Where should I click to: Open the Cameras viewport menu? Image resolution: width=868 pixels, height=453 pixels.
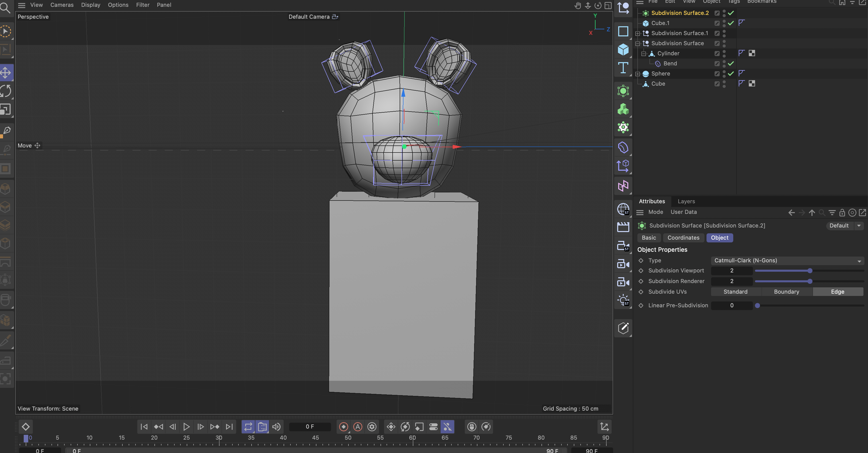62,5
